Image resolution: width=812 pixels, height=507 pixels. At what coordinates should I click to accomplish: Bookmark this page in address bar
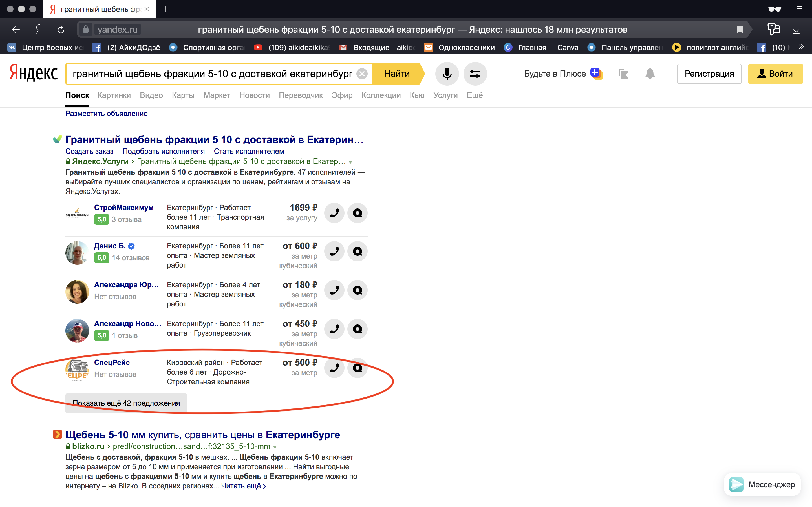(x=740, y=30)
